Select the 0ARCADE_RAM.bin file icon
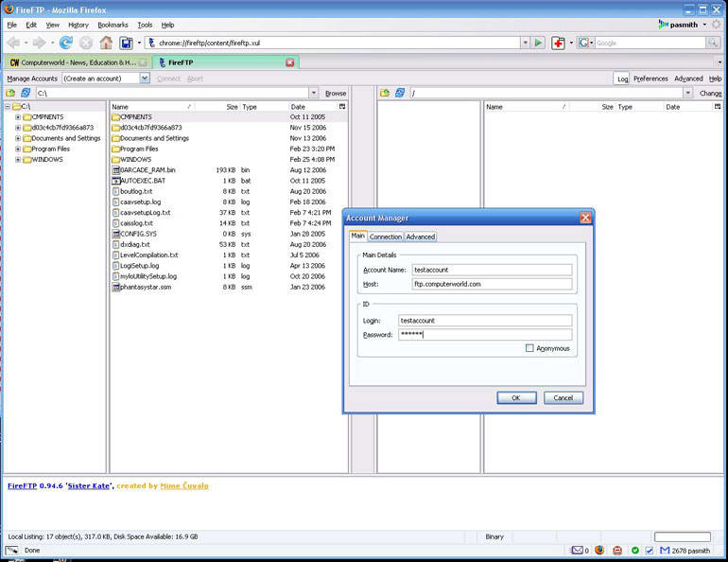The image size is (728, 562). [116, 170]
